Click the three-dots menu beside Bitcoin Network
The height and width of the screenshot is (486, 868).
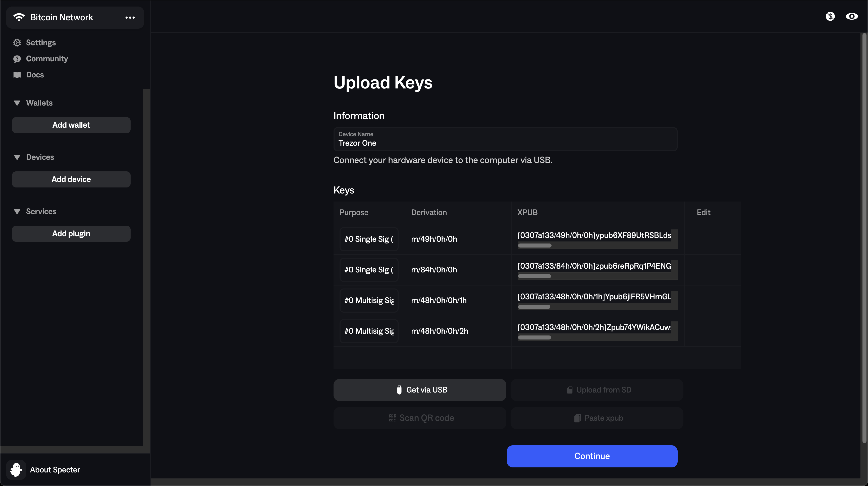[x=130, y=18]
